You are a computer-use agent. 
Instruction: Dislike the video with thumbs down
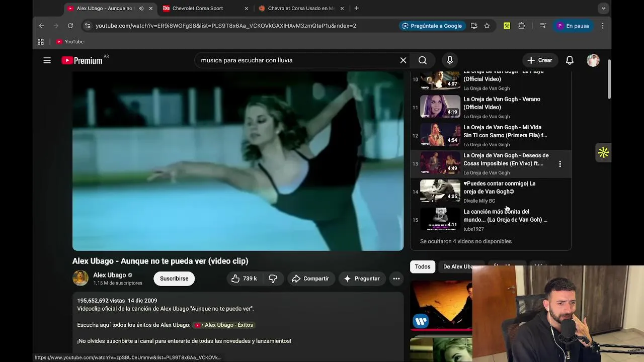pos(273,279)
